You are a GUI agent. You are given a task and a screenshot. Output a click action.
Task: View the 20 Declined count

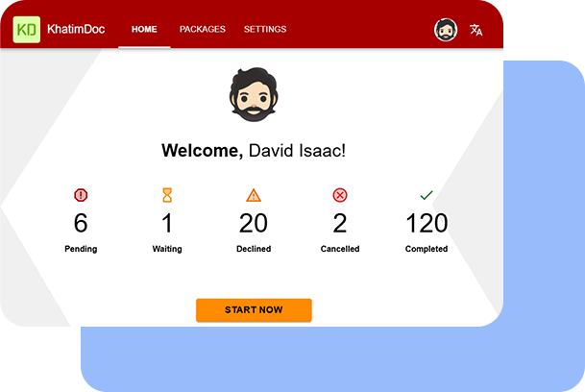tap(254, 223)
